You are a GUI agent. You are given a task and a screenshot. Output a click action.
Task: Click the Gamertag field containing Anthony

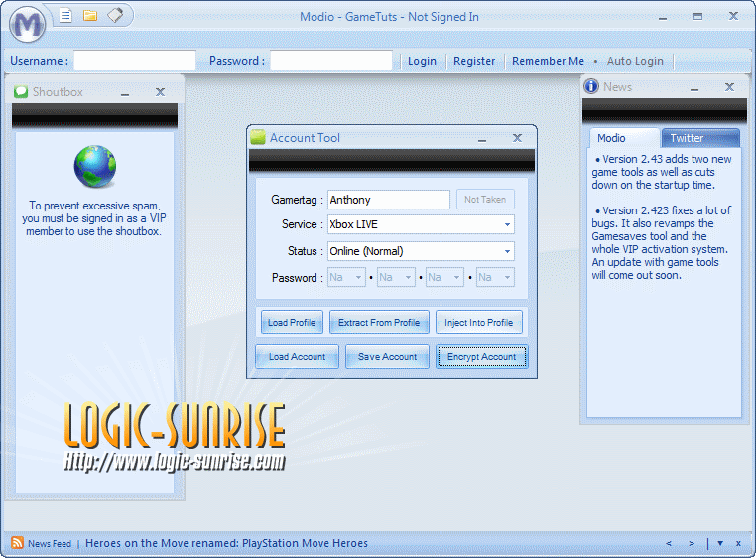389,200
